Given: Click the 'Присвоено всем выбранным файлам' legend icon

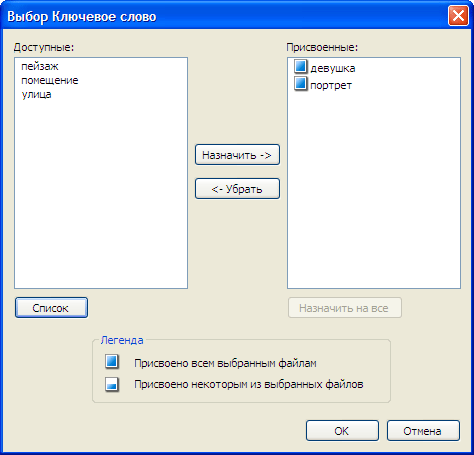Looking at the screenshot, I should click(x=112, y=362).
